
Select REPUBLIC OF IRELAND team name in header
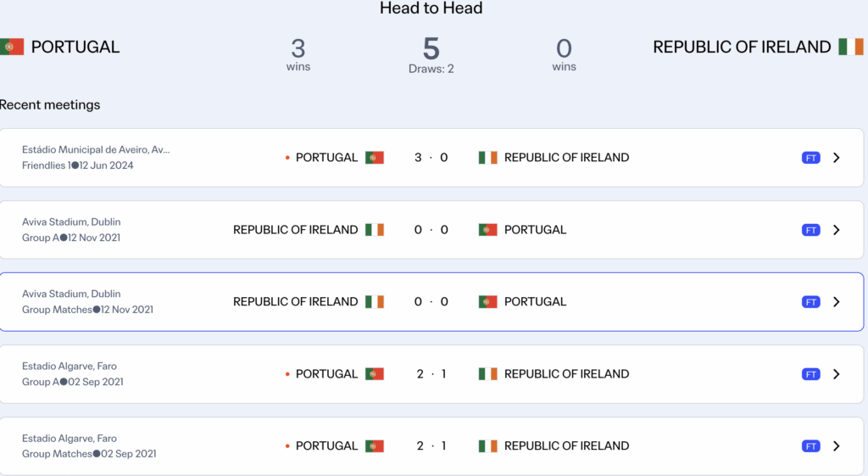[742, 47]
